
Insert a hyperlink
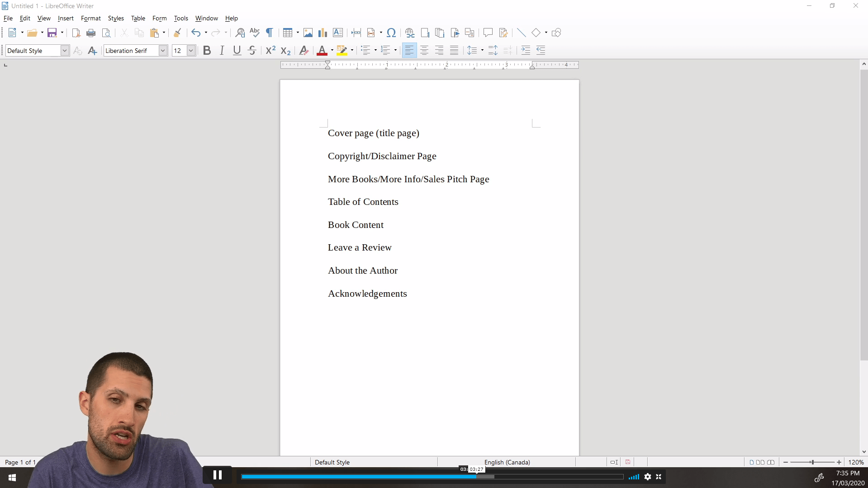click(x=409, y=33)
